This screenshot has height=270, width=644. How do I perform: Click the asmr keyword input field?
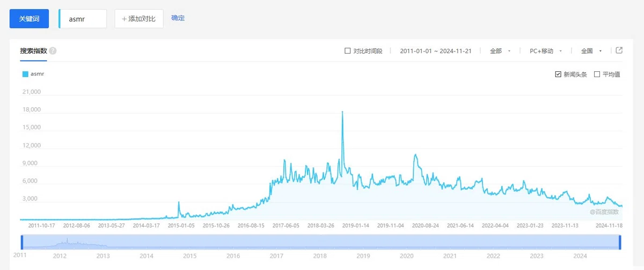coord(83,19)
